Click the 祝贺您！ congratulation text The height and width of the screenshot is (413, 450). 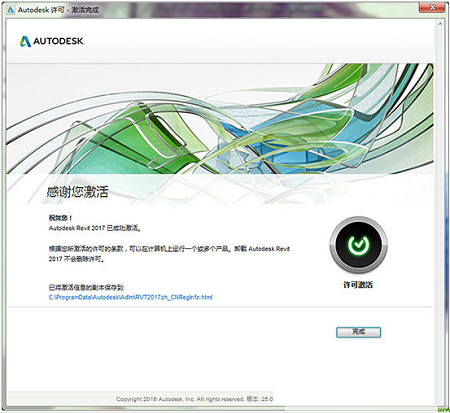click(60, 218)
